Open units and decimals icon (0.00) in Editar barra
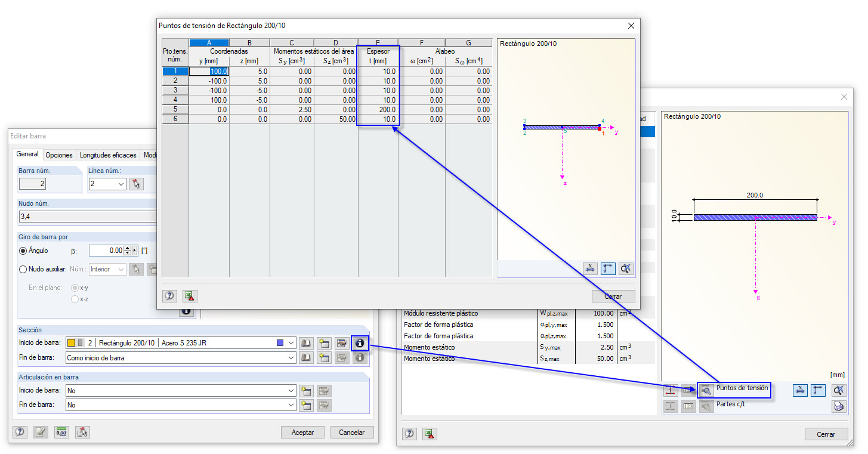Image resolution: width=868 pixels, height=454 pixels. click(61, 433)
